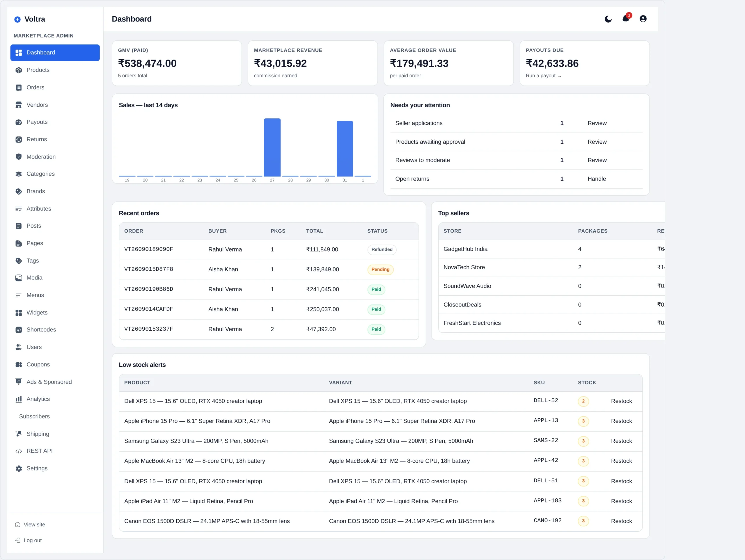
Task: Restock DELL-51 product
Action: [x=621, y=481]
